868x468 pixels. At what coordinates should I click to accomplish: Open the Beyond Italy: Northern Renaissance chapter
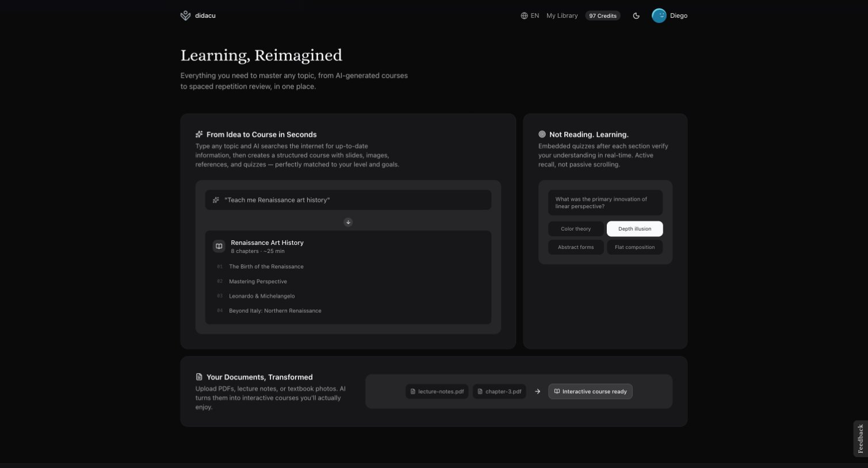(275, 310)
